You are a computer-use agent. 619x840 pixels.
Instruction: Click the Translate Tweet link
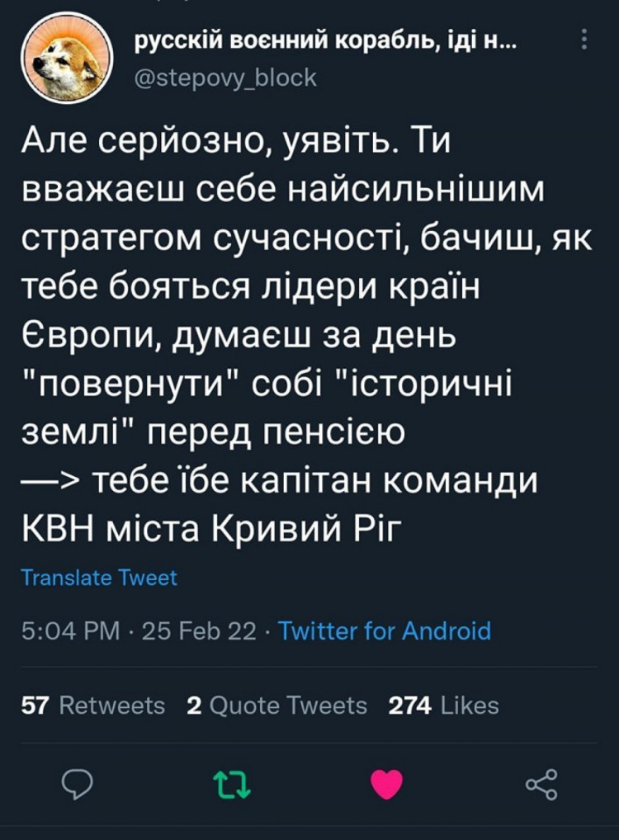pos(99,578)
